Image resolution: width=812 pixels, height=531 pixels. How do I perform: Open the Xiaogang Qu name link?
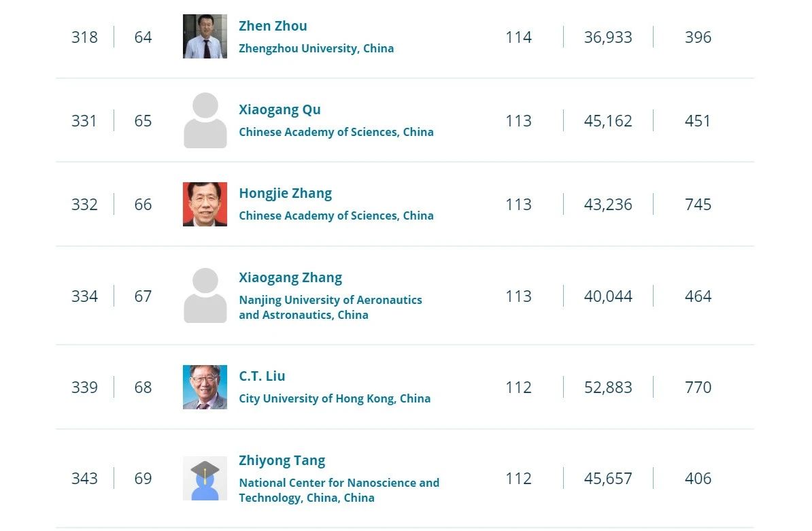(x=280, y=109)
